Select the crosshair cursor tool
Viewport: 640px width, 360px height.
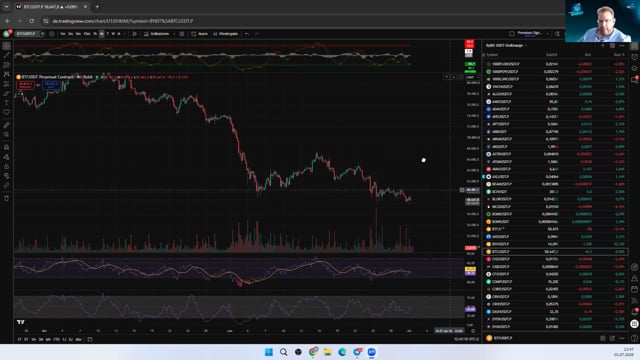[x=7, y=46]
